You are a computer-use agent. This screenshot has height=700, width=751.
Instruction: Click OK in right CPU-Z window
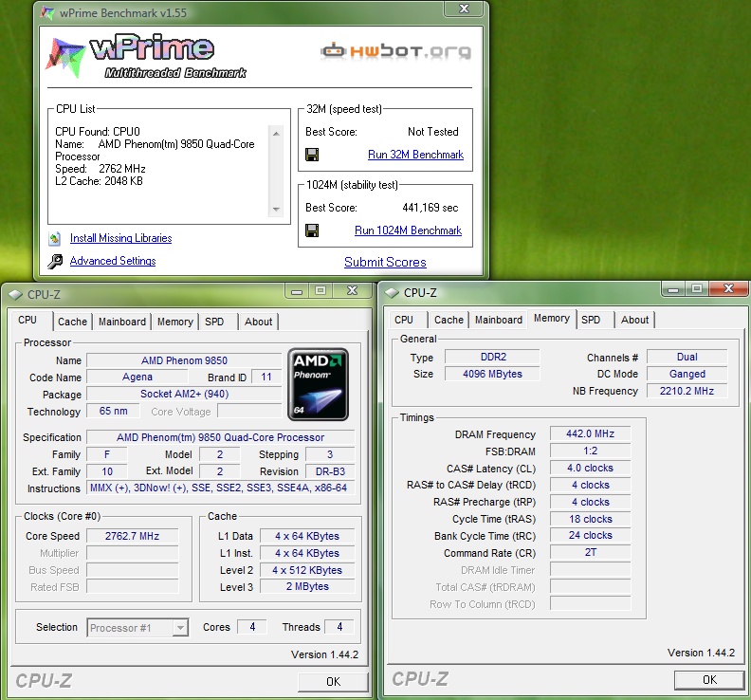(x=709, y=680)
